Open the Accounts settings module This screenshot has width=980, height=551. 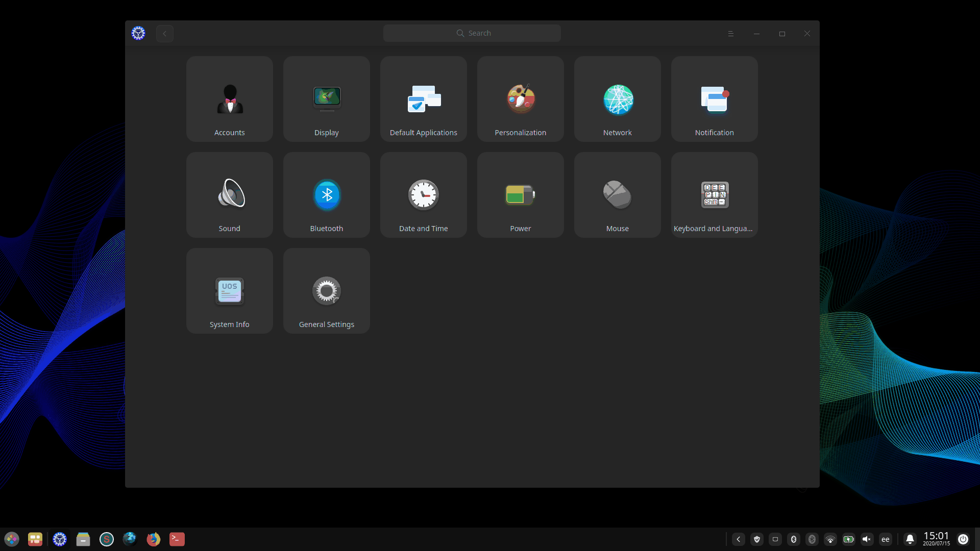(x=230, y=99)
